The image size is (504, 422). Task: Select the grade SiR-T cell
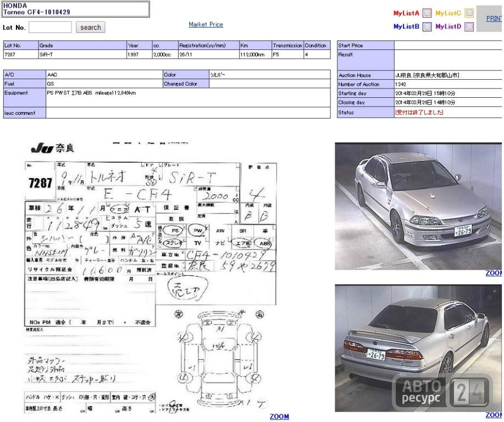82,54
